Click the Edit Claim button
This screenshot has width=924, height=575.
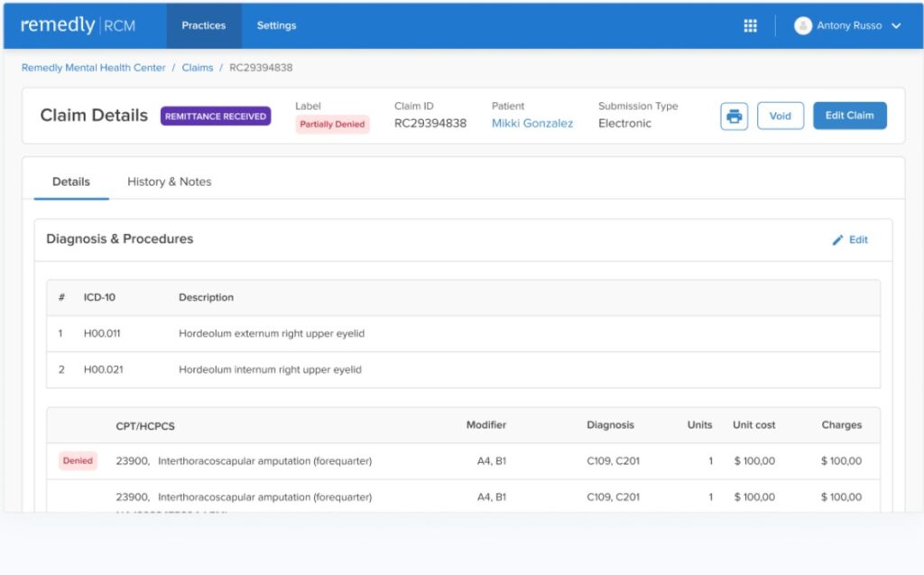click(849, 116)
